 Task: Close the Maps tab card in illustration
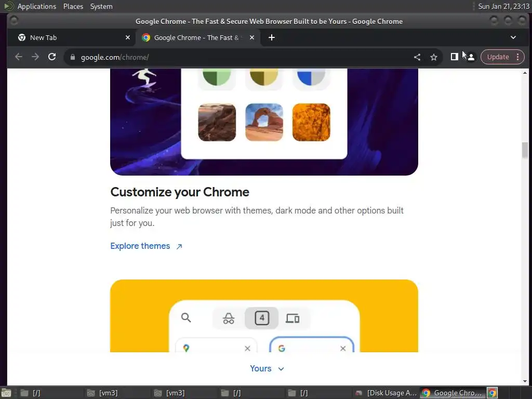click(247, 349)
